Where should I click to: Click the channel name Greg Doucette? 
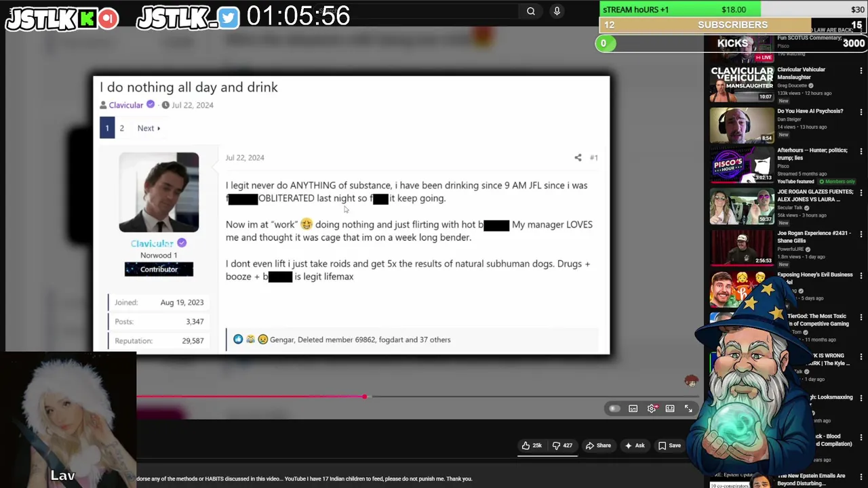pyautogui.click(x=791, y=85)
